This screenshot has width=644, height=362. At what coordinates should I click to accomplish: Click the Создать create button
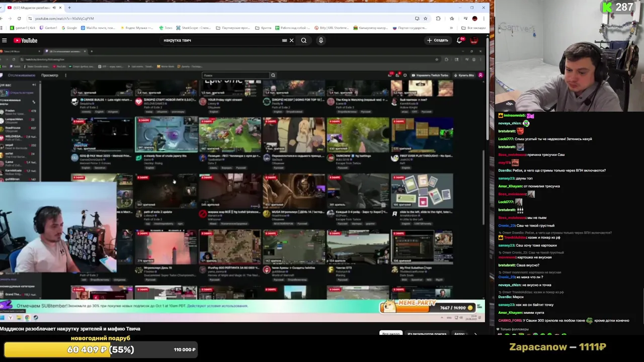click(x=438, y=40)
